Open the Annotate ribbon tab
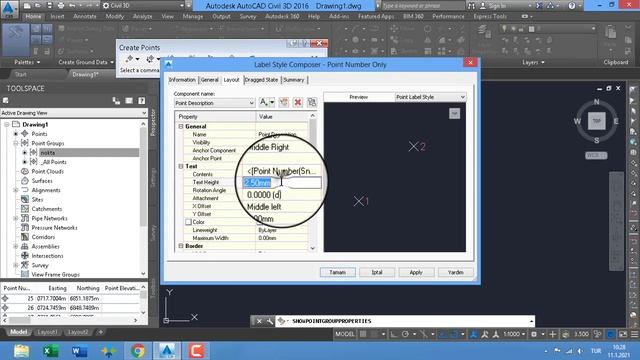This screenshot has width=640, height=360. click(84, 16)
